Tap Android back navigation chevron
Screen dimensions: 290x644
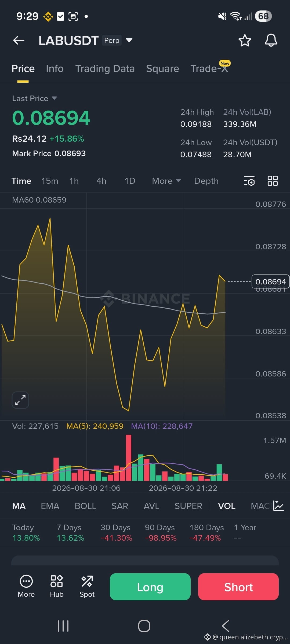tap(226, 626)
